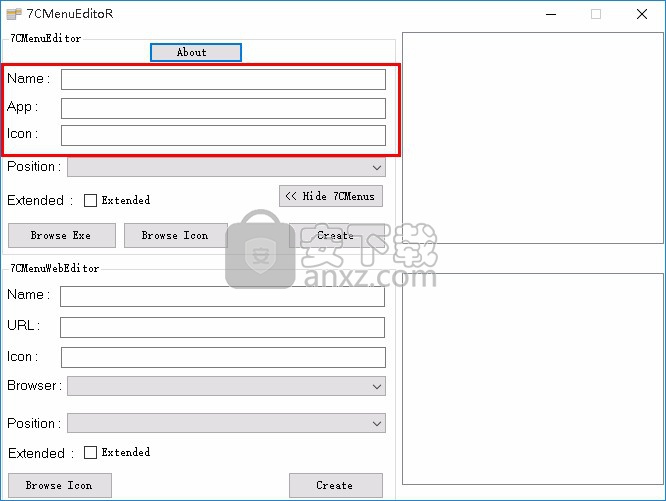This screenshot has width=666, height=501.
Task: Focus the Icon field in 7CMenuWebEditor
Action: click(x=223, y=357)
